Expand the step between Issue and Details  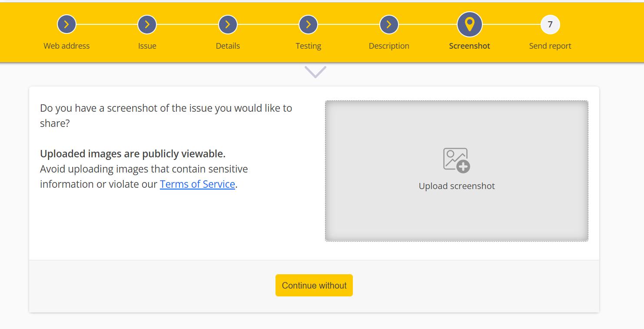tap(187, 24)
